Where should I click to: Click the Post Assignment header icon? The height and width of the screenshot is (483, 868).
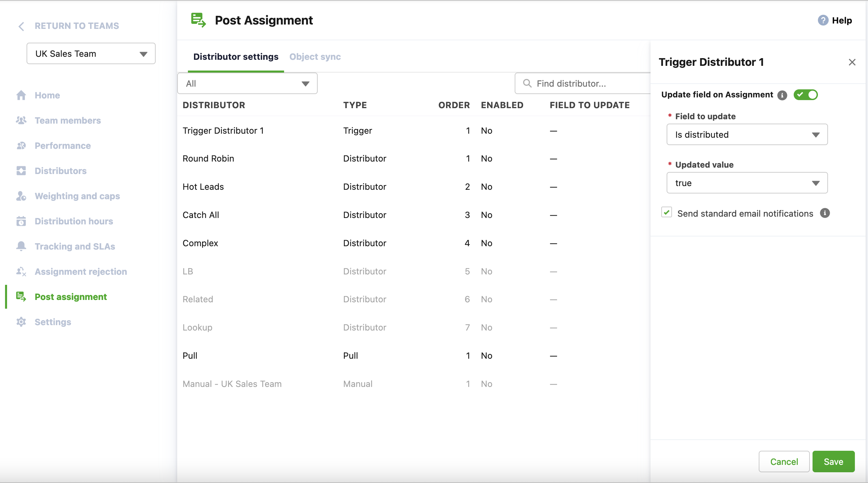pos(198,20)
